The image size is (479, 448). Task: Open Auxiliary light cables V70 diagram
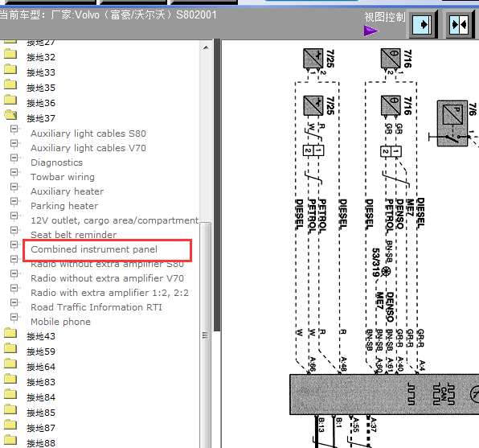point(88,148)
